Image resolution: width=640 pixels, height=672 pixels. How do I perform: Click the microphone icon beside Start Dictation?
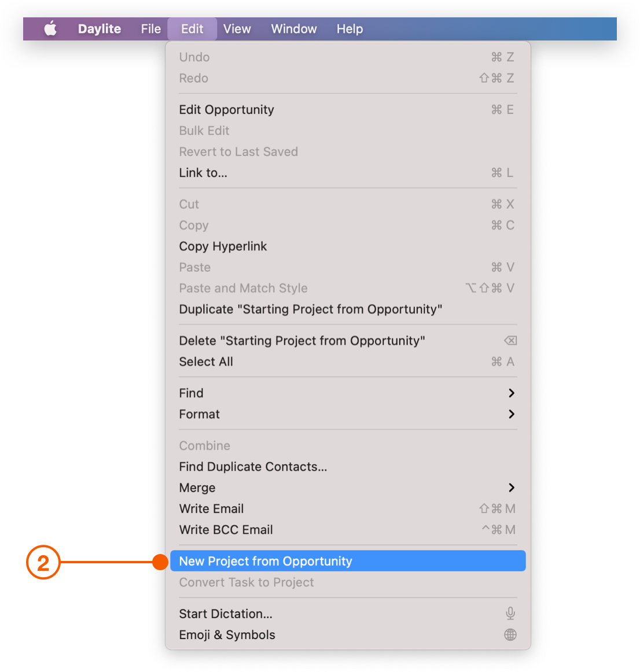coord(510,614)
